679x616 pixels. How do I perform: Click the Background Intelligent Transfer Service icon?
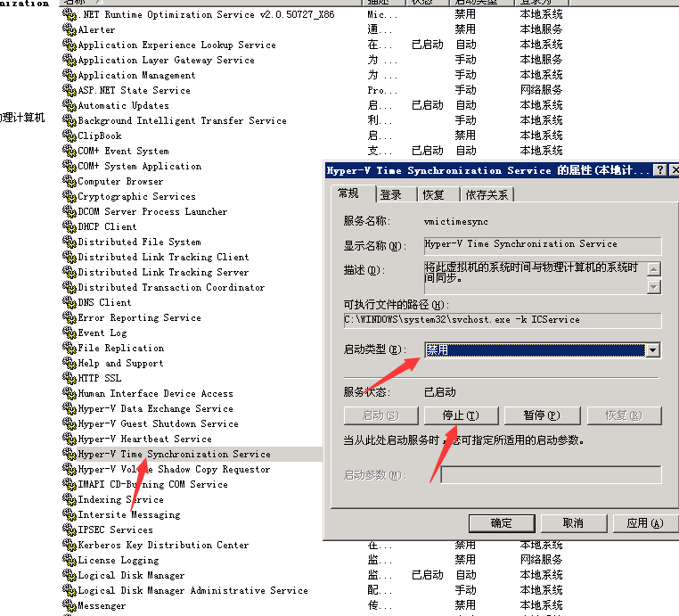point(70,120)
